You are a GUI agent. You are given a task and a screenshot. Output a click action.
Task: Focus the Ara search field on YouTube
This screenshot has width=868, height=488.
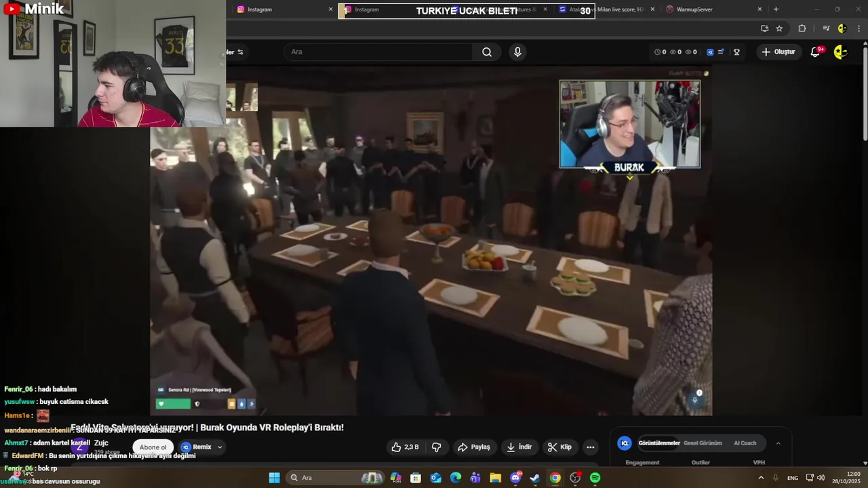click(380, 52)
